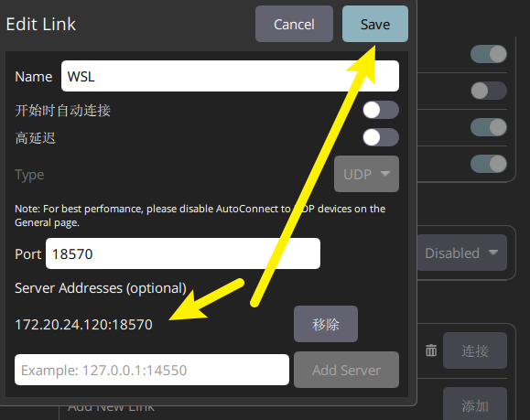Toggle the 高延迟 switch

381,137
